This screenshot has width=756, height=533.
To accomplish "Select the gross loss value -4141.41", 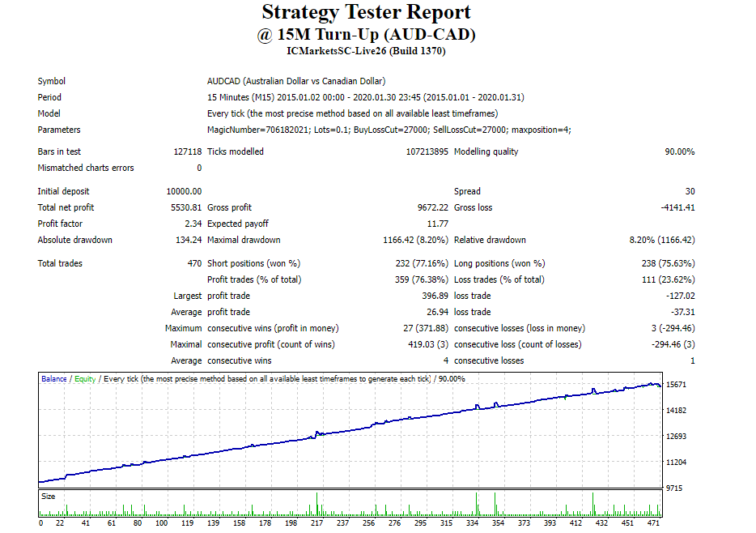I will coord(677,207).
